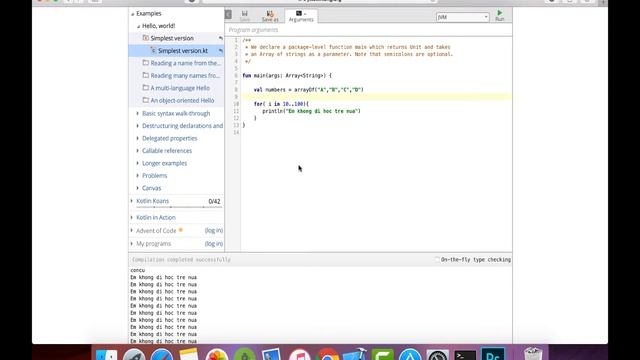Open App Store from the dock

[x=410, y=355]
